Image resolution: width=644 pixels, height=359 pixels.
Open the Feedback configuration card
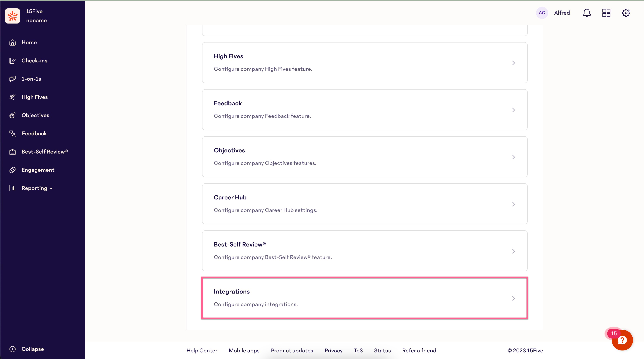[365, 110]
